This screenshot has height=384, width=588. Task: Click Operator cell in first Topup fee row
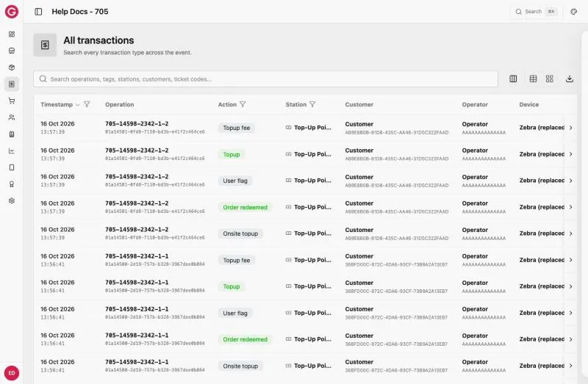click(x=484, y=128)
